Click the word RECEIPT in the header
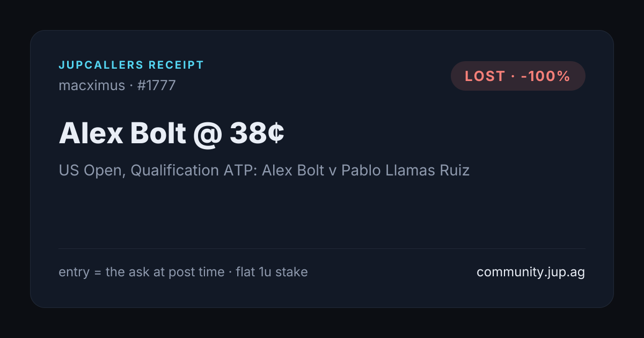Image resolution: width=644 pixels, height=338 pixels. [x=177, y=65]
